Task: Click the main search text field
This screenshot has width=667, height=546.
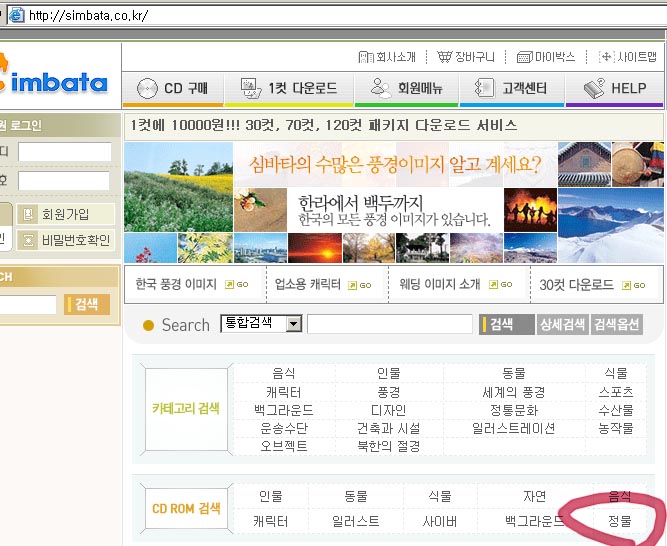Action: (x=389, y=324)
